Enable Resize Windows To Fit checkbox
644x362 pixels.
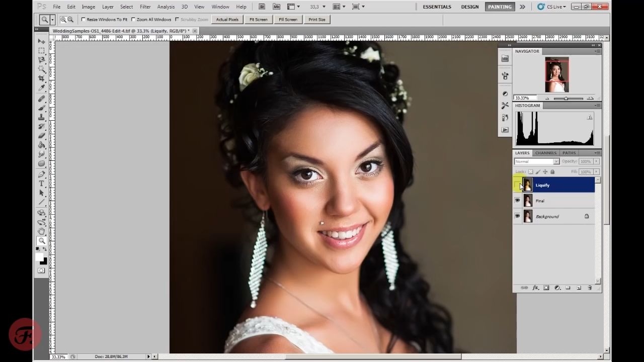point(84,20)
